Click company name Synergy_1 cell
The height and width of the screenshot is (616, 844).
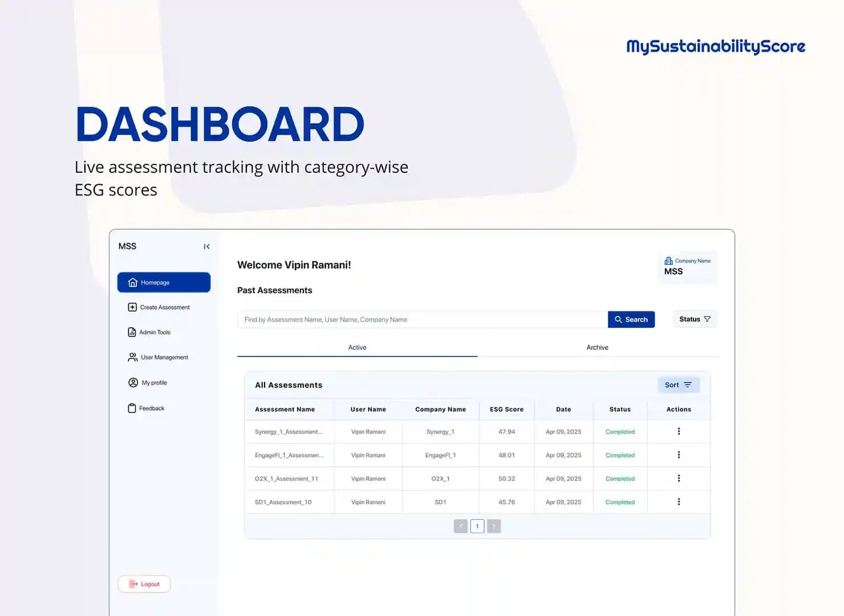(x=440, y=432)
